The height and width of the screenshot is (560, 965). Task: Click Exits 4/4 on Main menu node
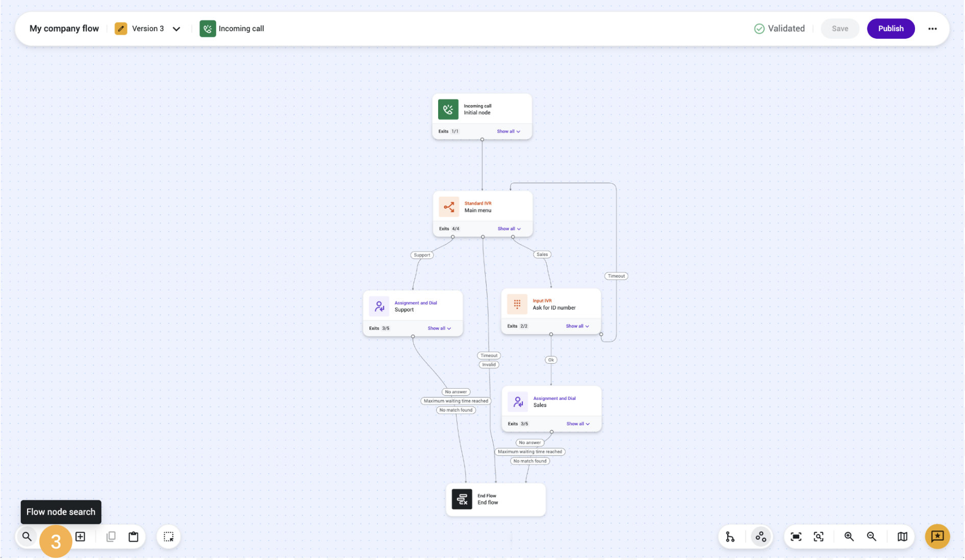coord(449,229)
